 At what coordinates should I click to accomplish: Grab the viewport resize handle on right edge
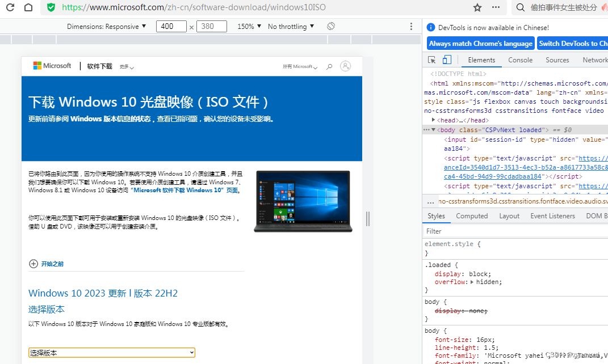tap(368, 219)
